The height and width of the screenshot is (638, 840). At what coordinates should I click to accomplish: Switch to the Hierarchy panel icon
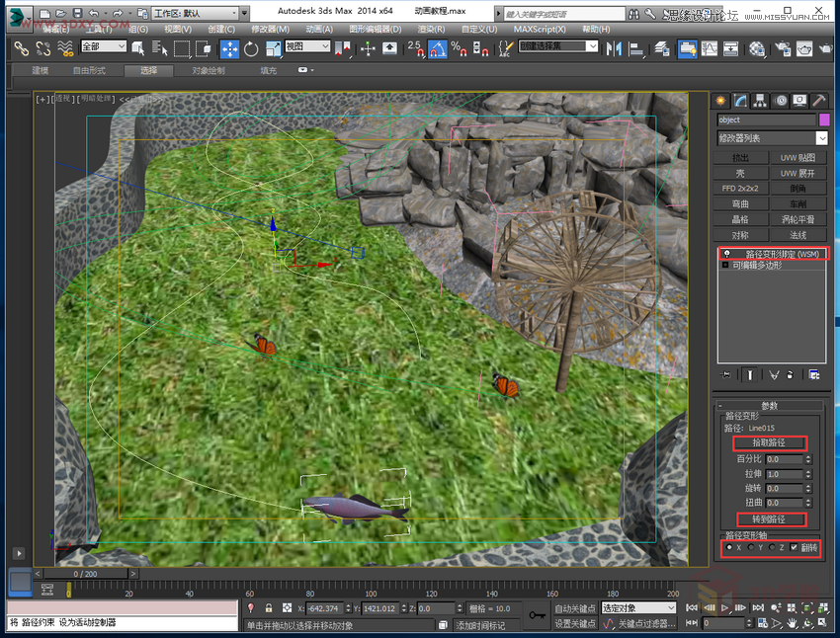coord(761,100)
